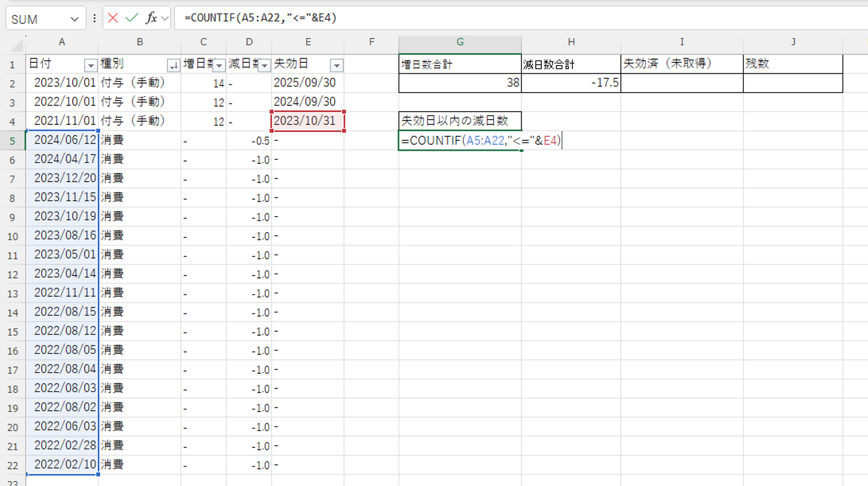Click the date cell 2021/11/01
Image resolution: width=868 pixels, height=486 pixels.
[x=62, y=121]
